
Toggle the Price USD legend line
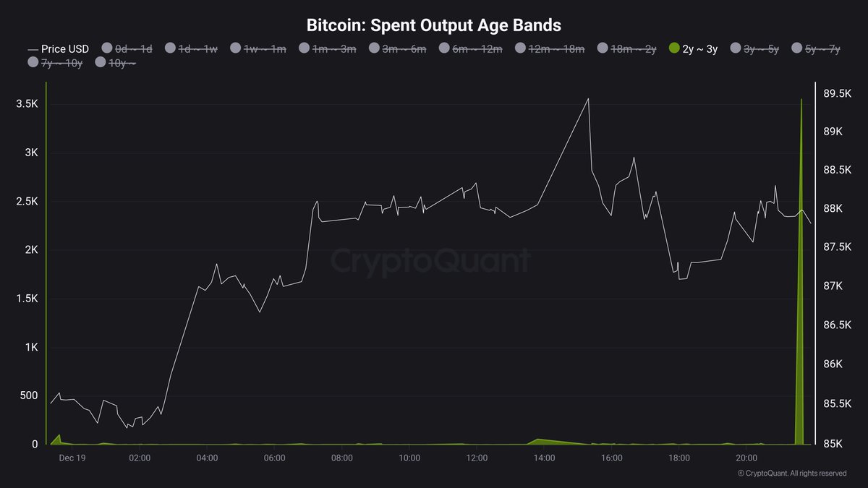(58, 49)
